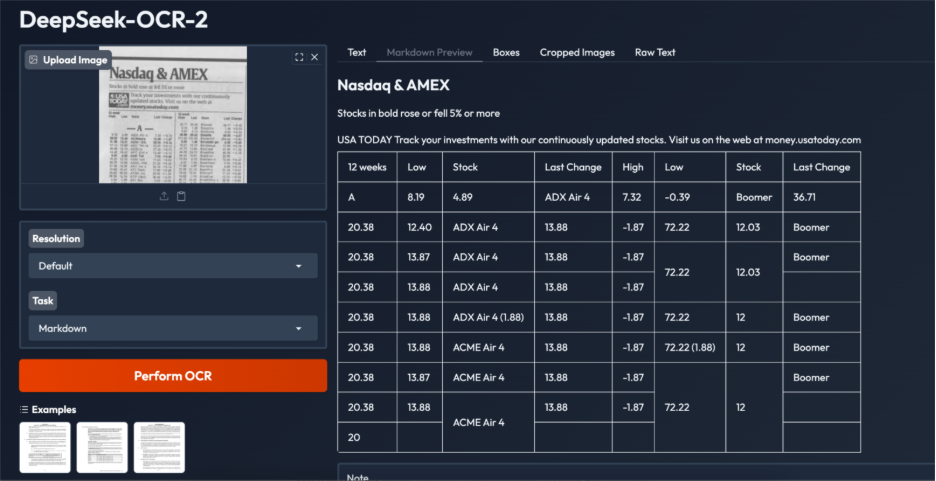Switch to the Cropped Images tab
936x481 pixels.
[577, 53]
